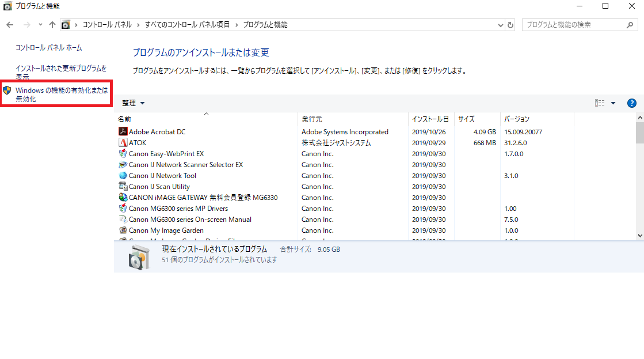Click the program list vertical scrollbar thumb
644x359 pixels.
(640, 133)
